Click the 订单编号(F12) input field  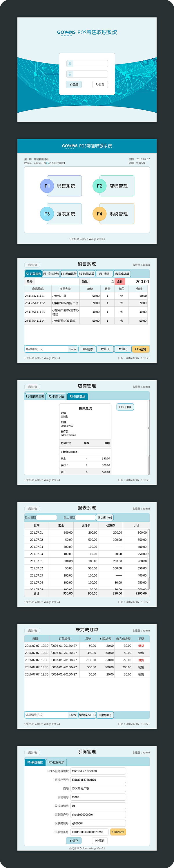(x=46, y=715)
